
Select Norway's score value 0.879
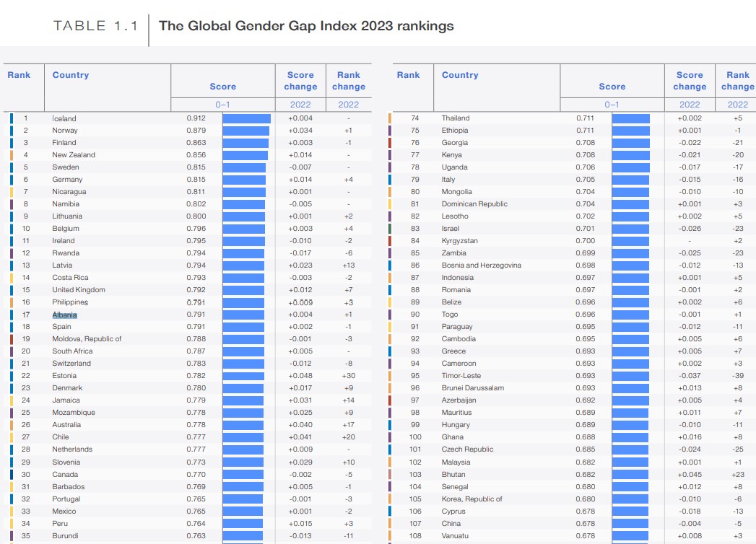point(196,131)
